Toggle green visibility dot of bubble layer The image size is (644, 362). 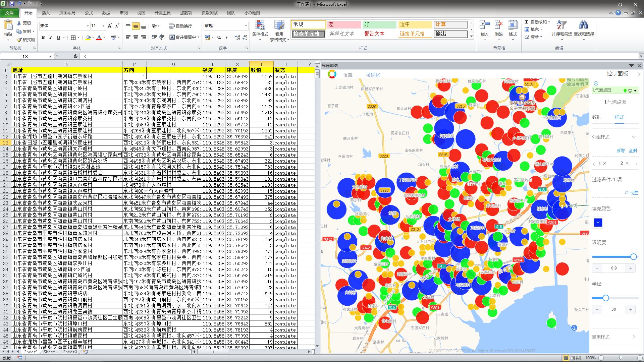pos(625,90)
